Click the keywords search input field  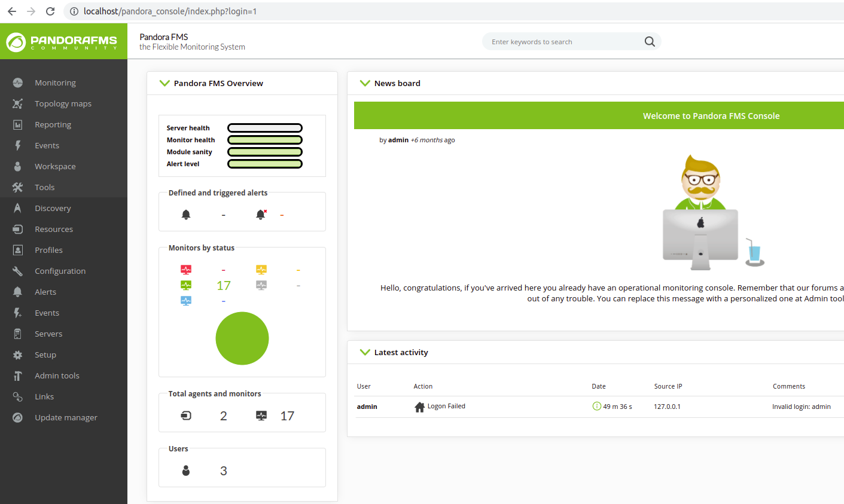point(562,42)
